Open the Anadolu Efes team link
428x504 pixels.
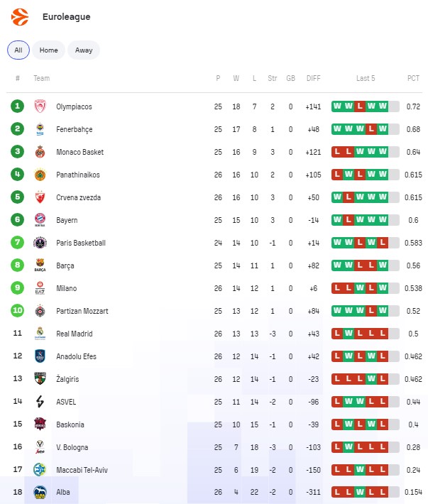click(x=76, y=356)
